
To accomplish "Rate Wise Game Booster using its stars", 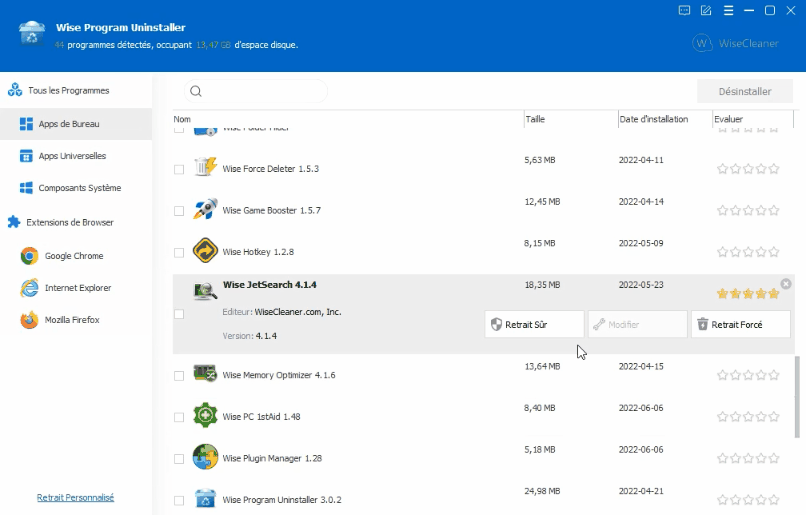I will point(748,210).
